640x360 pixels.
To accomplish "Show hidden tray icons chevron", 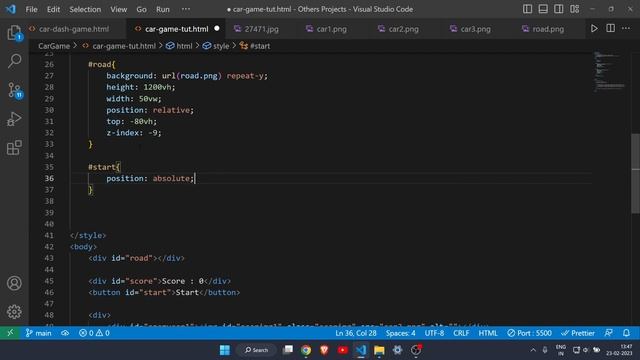I will click(533, 350).
